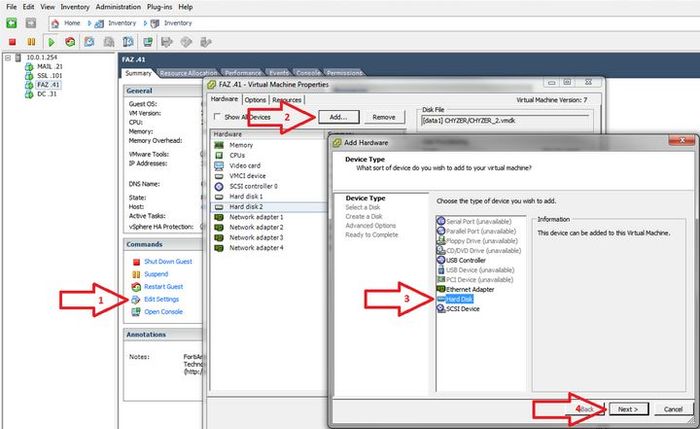Open the Hardware tab in VM Properties
The image size is (700, 429).
click(224, 99)
